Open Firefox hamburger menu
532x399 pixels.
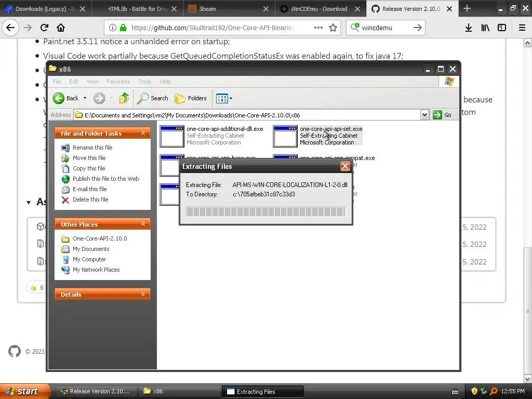click(x=522, y=28)
